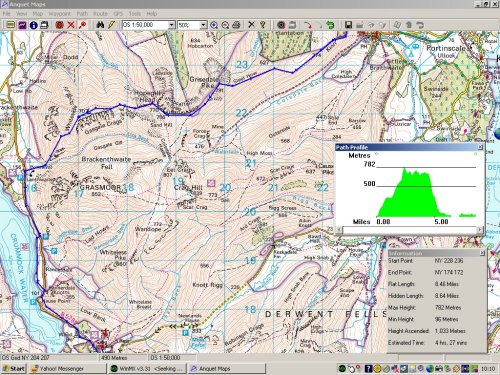Close the Information panel
This screenshot has height=375, width=500.
[482, 253]
